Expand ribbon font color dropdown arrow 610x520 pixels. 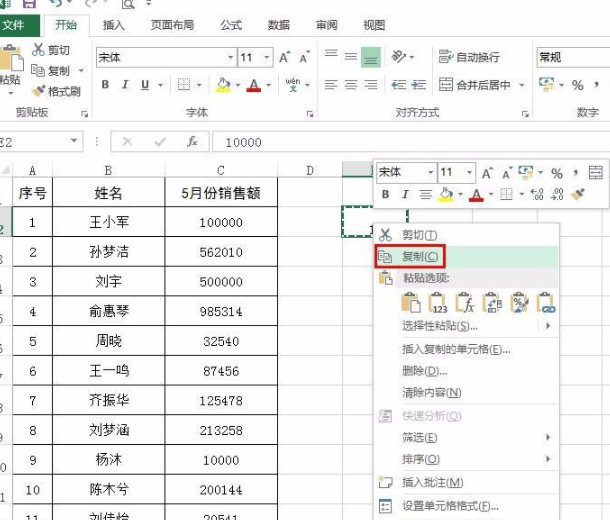click(x=268, y=85)
